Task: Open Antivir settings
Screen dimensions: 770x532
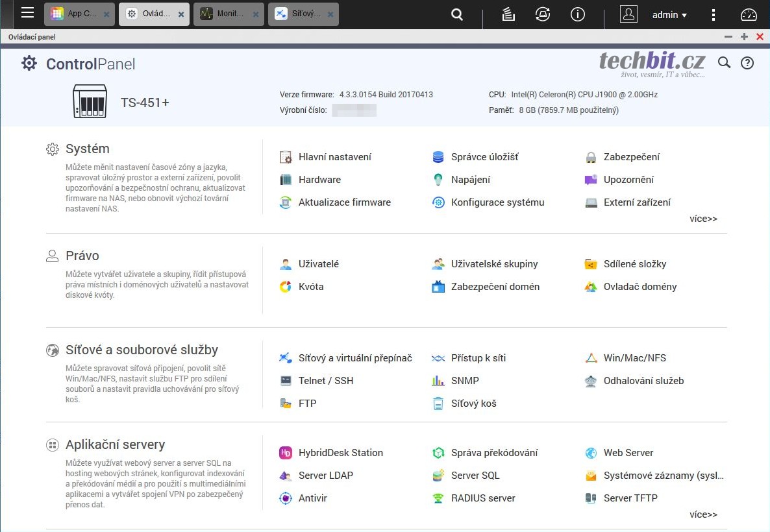Action: pyautogui.click(x=312, y=498)
